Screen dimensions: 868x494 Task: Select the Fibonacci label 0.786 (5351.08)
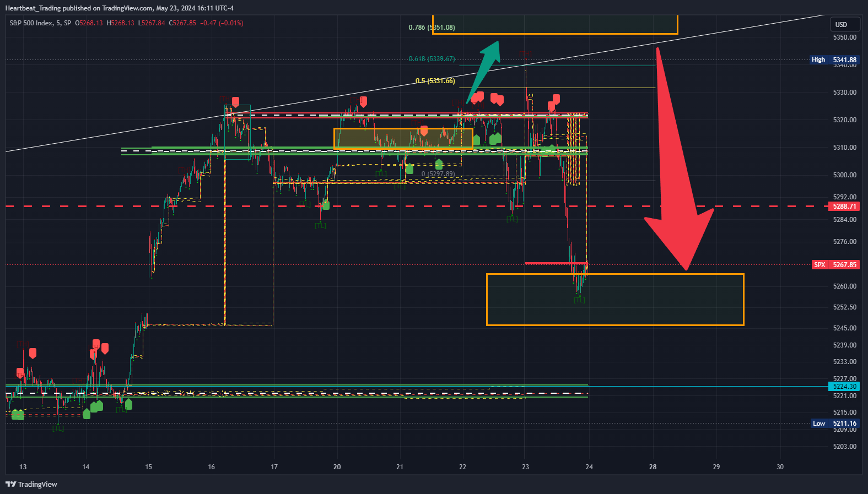click(432, 28)
